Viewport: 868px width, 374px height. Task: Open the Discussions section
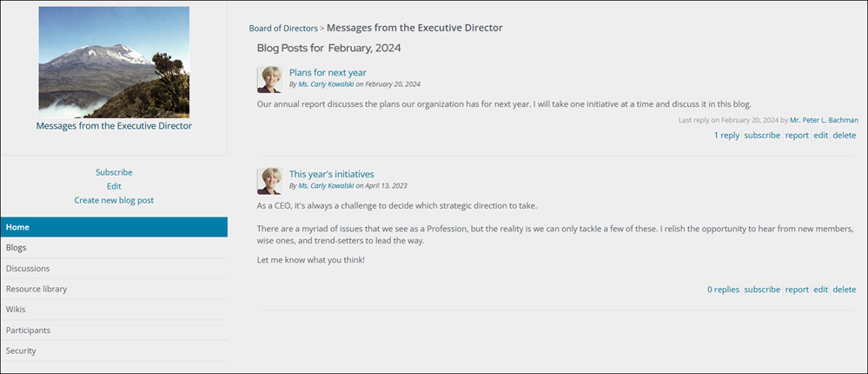coord(114,268)
